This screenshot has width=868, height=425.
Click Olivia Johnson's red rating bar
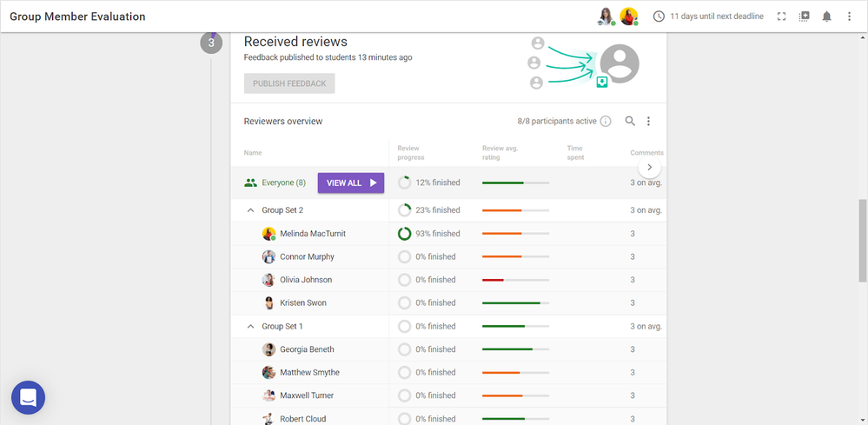[493, 280]
